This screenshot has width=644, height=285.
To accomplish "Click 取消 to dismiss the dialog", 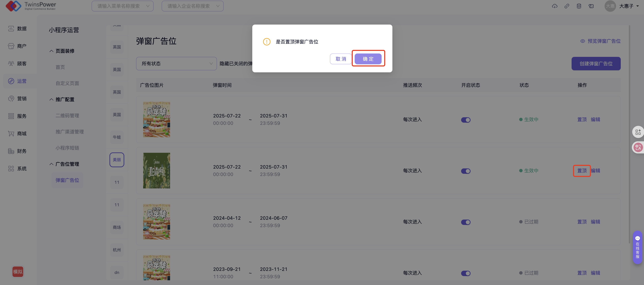I will pos(341,59).
